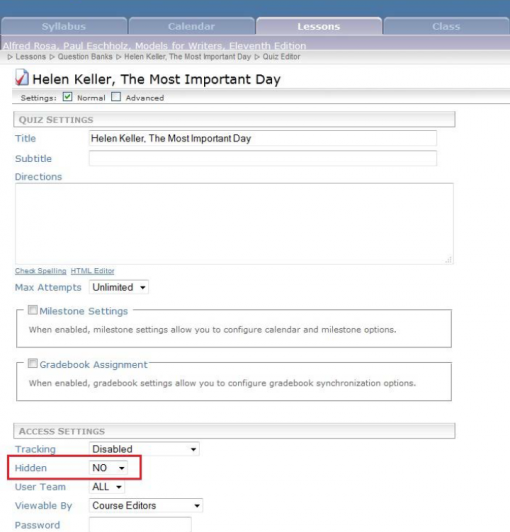This screenshot has width=510, height=532.
Task: Click the Lessons breadcrumb link
Action: pyautogui.click(x=30, y=57)
